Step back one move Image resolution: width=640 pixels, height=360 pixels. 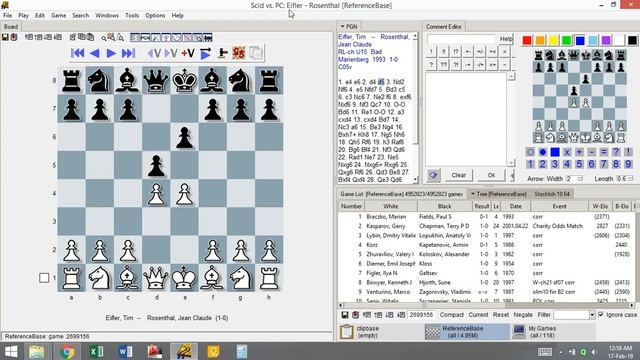(x=95, y=53)
